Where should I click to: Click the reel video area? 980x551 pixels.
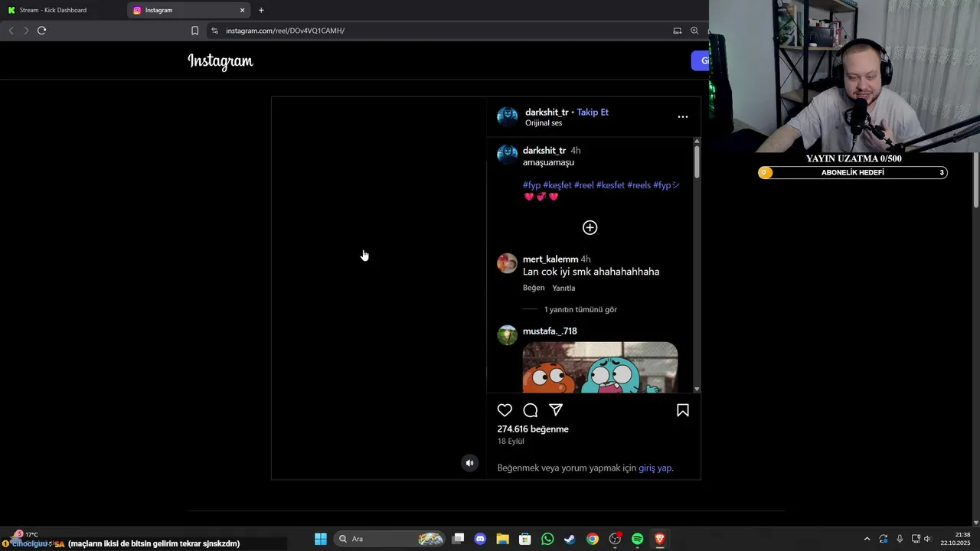coord(379,288)
